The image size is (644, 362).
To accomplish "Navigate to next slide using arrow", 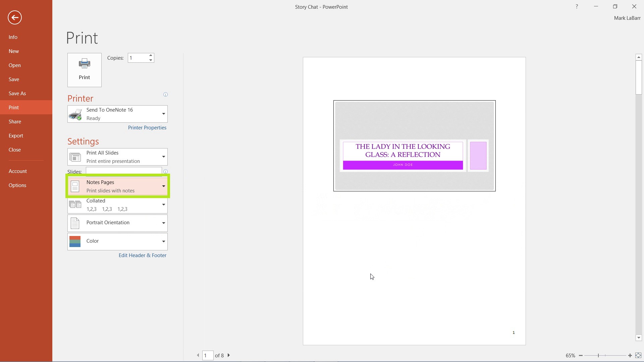I will pos(229,355).
